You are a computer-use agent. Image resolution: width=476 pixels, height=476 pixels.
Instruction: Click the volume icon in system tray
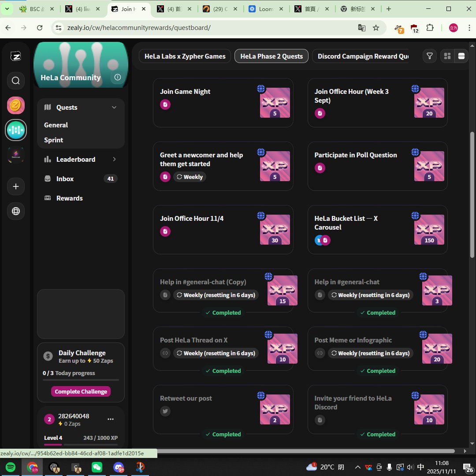pyautogui.click(x=410, y=467)
